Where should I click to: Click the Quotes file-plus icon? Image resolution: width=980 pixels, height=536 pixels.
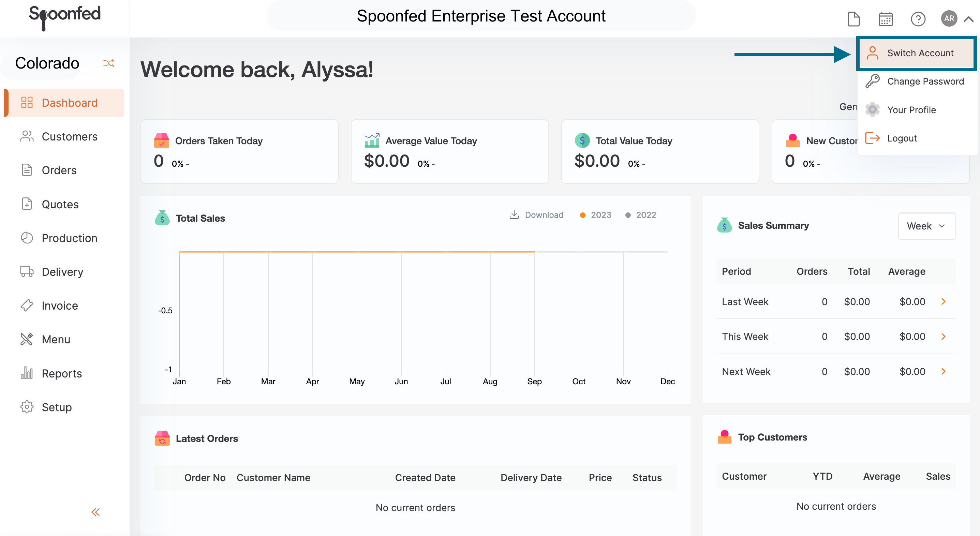pyautogui.click(x=27, y=204)
